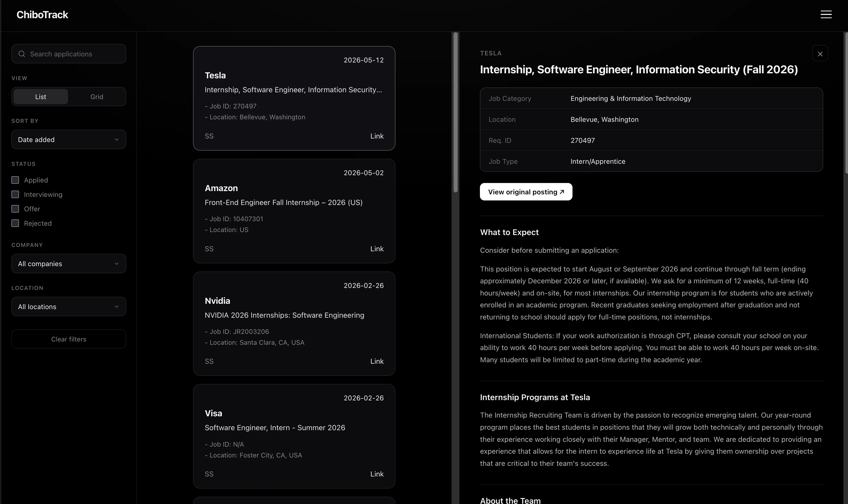Click the Clear filters button
The height and width of the screenshot is (504, 848).
[x=69, y=339]
